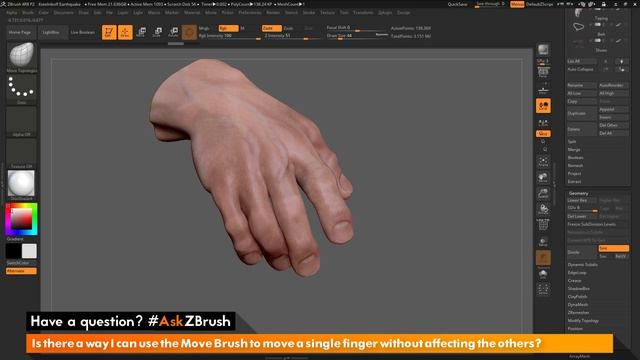Toggle the orange Xyz rotation button
The height and width of the screenshot is (360, 640).
[543, 134]
